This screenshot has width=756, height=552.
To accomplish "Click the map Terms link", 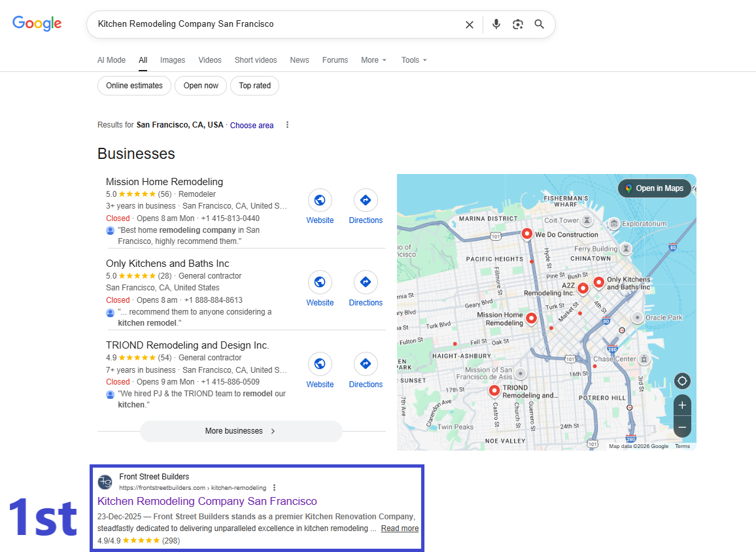I will click(682, 447).
